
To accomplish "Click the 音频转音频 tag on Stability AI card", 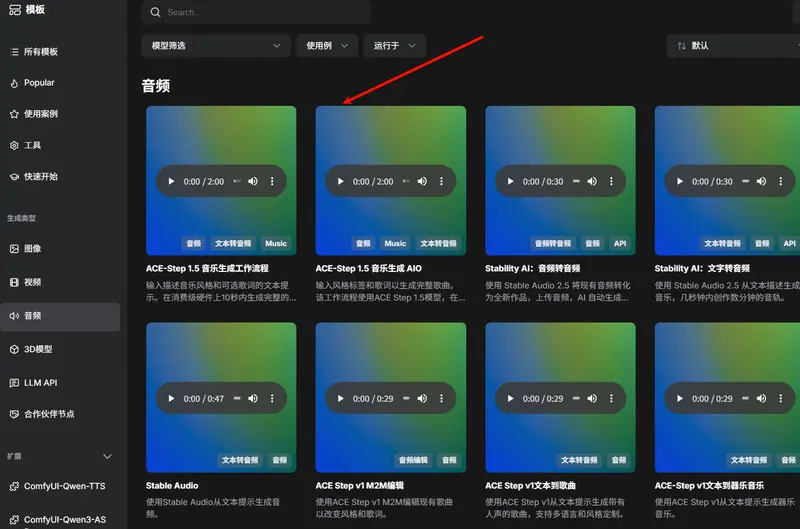I will (553, 243).
